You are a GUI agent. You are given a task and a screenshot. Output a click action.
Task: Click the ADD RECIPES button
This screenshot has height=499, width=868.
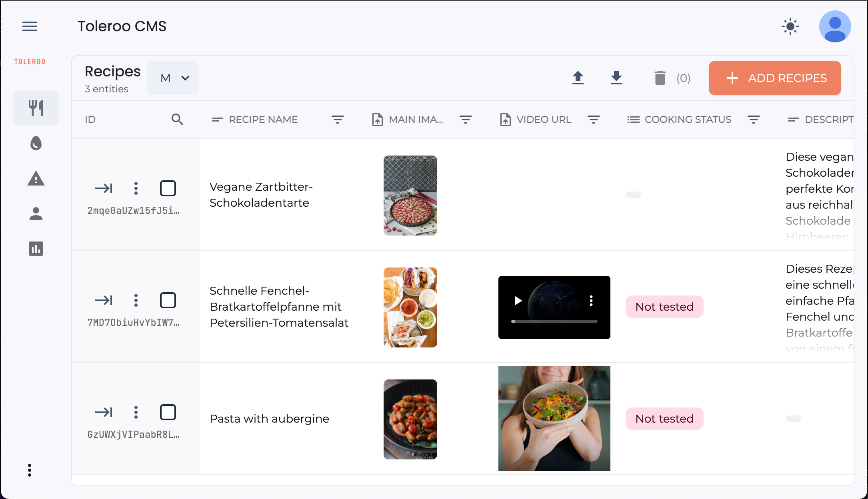coord(774,78)
